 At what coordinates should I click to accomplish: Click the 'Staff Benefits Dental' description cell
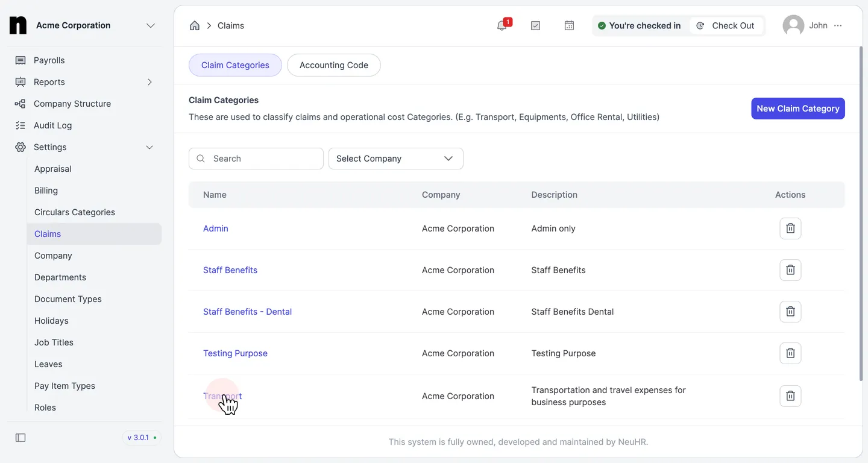(x=573, y=312)
